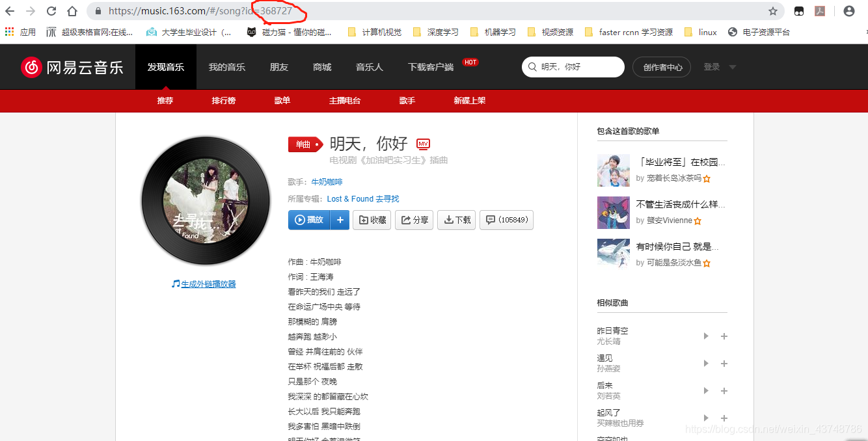Add 起风了 to the playlist with plus icon
This screenshot has height=441, width=868.
click(724, 418)
